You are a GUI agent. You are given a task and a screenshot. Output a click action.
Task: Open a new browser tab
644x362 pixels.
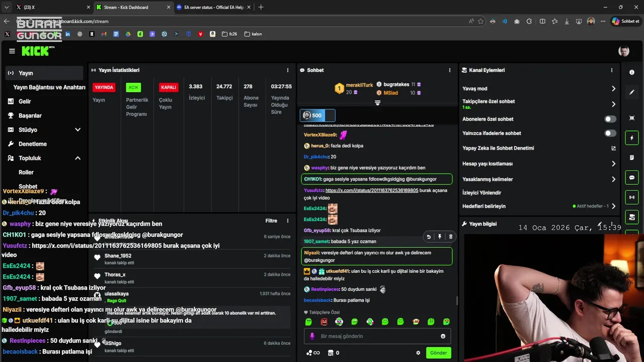pyautogui.click(x=261, y=7)
